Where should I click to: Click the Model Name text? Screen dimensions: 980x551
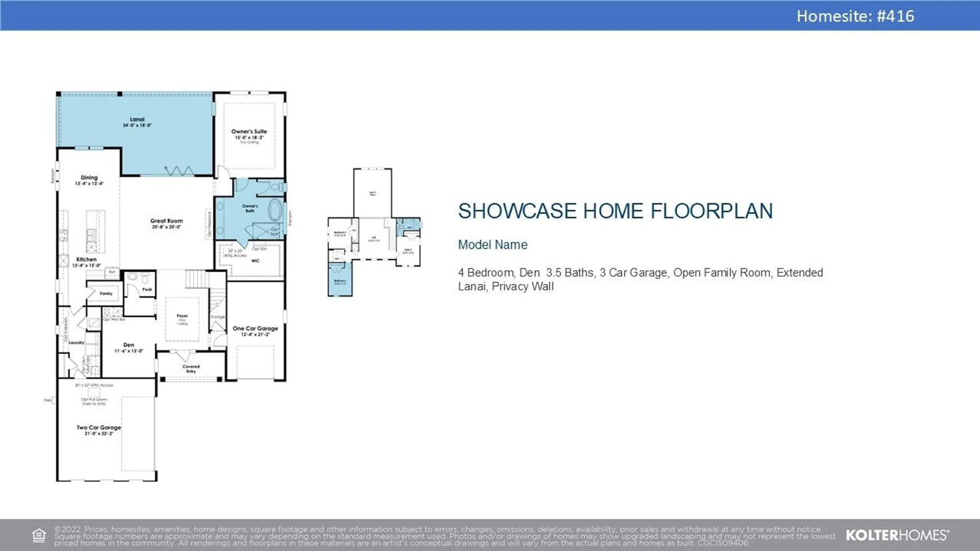point(492,244)
